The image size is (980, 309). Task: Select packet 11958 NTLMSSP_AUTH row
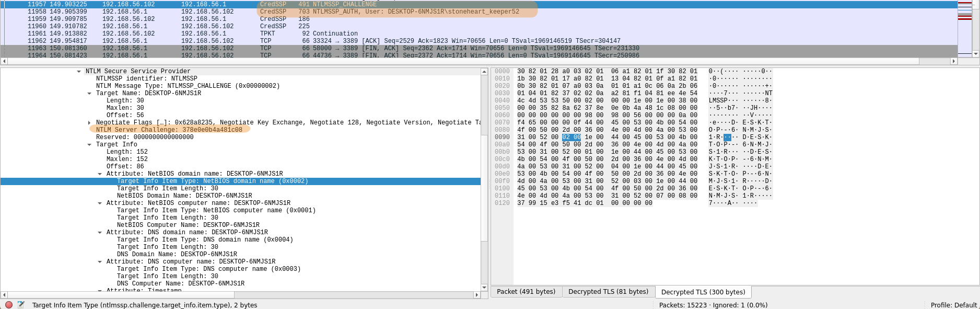point(478,12)
